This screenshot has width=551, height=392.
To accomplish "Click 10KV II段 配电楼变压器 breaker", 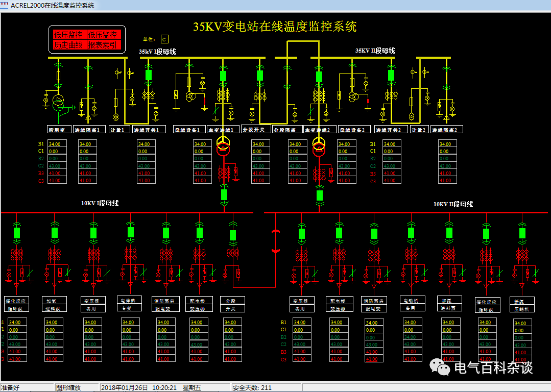I will click(339, 233).
